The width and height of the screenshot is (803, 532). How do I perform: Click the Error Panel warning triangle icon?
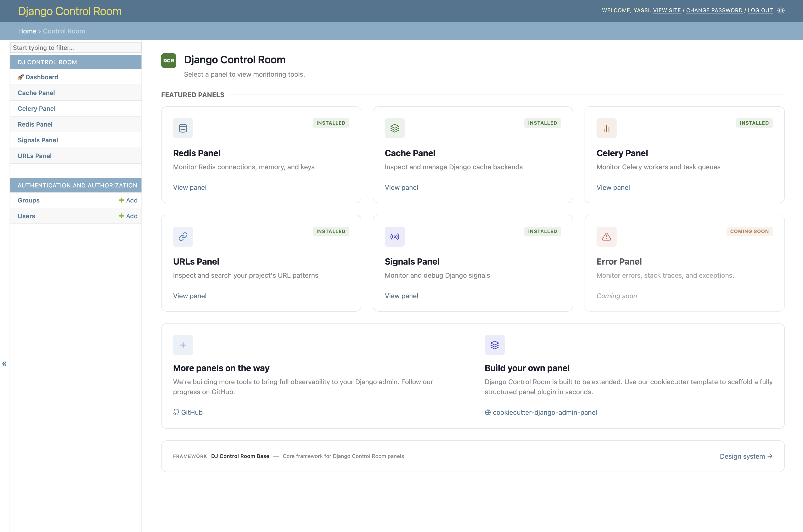(606, 236)
